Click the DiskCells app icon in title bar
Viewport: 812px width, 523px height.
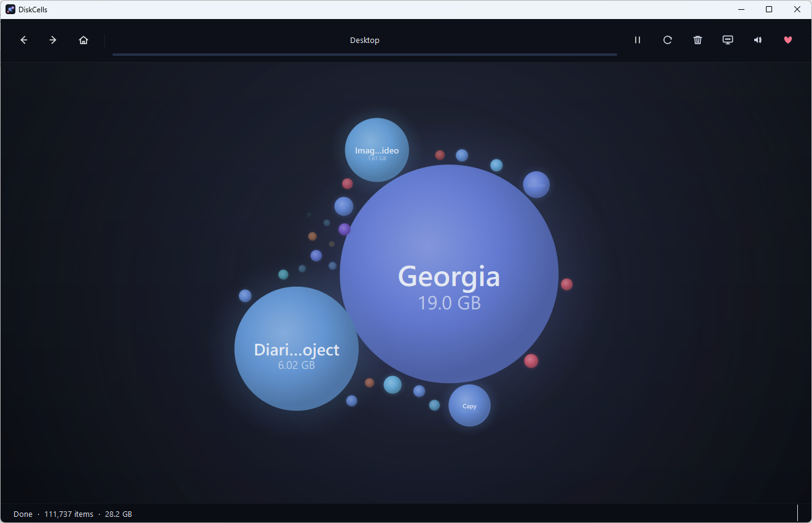point(10,9)
